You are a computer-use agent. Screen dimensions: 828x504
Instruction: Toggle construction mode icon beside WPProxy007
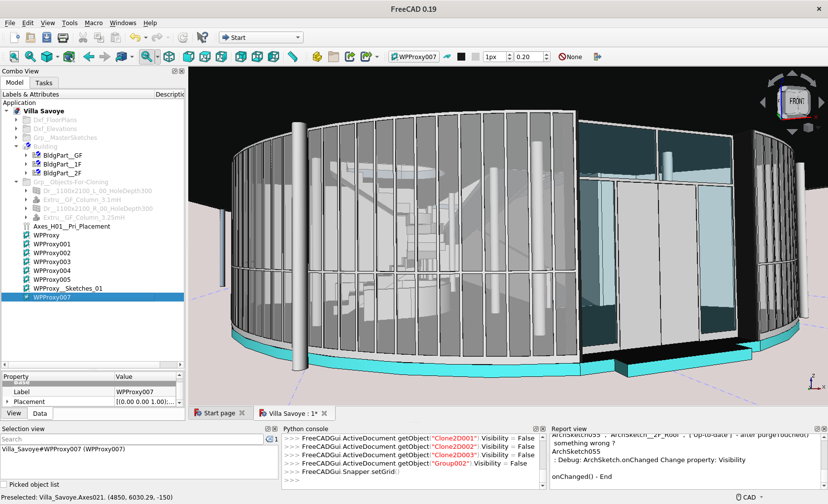point(447,57)
